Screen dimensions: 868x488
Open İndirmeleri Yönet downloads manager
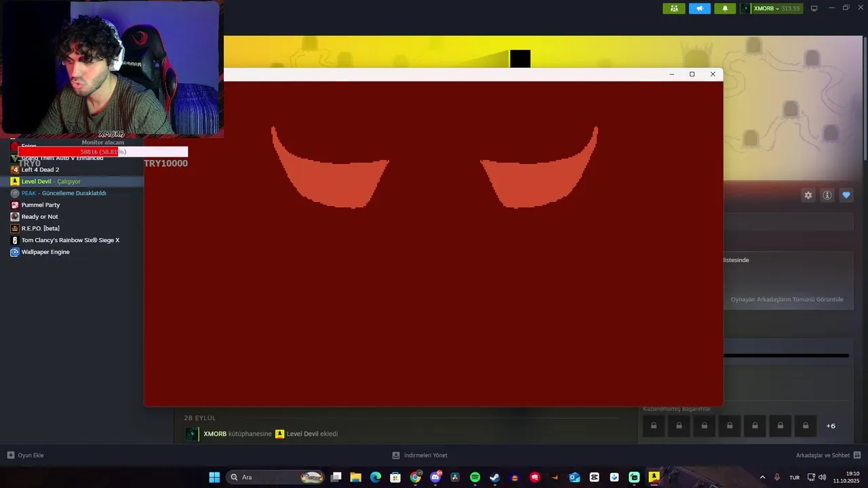click(x=420, y=455)
